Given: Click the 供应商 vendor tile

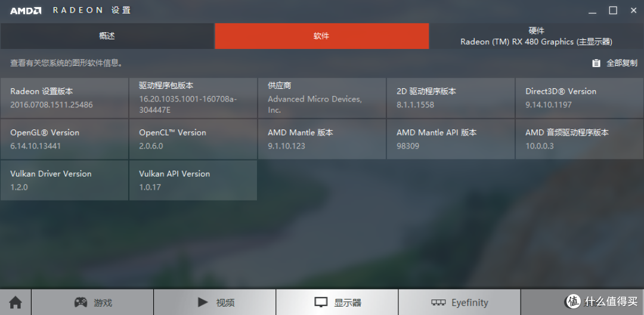Looking at the screenshot, I should tap(322, 98).
